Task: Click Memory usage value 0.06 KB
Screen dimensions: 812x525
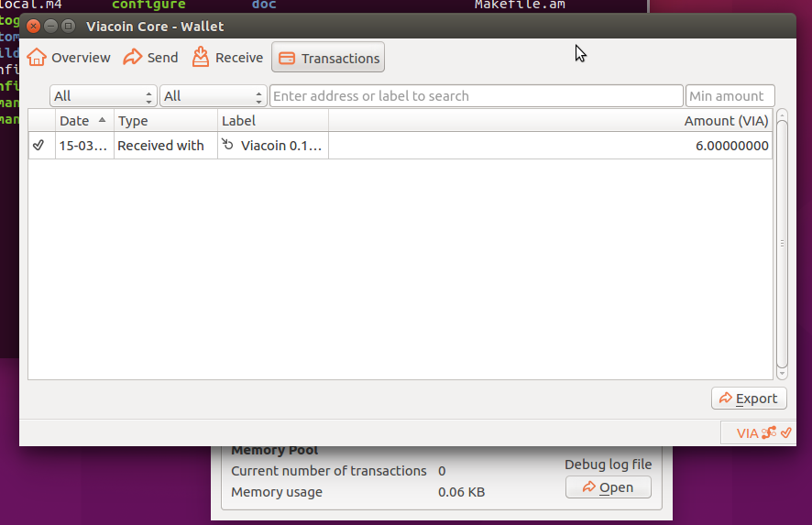Action: click(x=461, y=492)
